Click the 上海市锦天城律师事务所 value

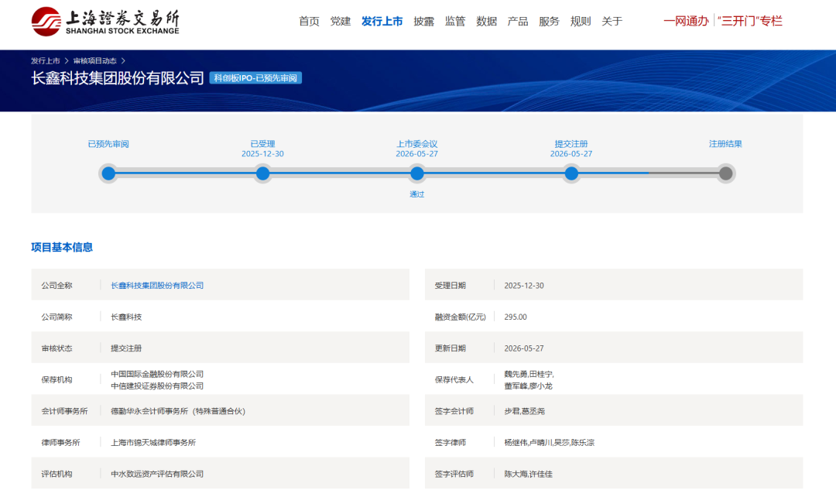[x=153, y=443]
